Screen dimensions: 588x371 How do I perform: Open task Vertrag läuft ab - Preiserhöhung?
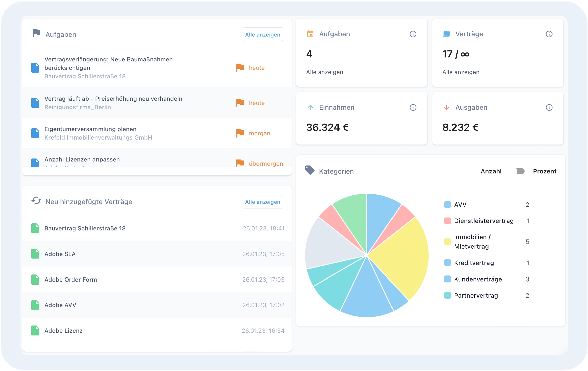tap(113, 99)
